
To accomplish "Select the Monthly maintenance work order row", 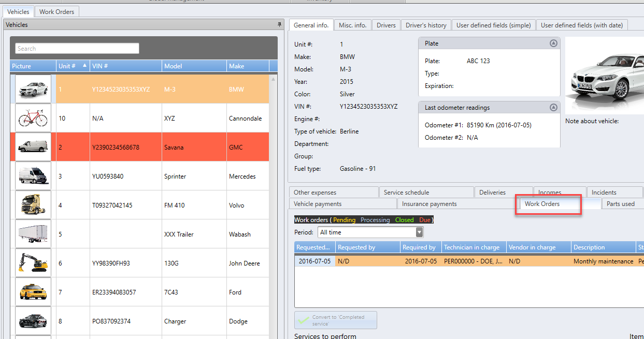I will [x=469, y=261].
